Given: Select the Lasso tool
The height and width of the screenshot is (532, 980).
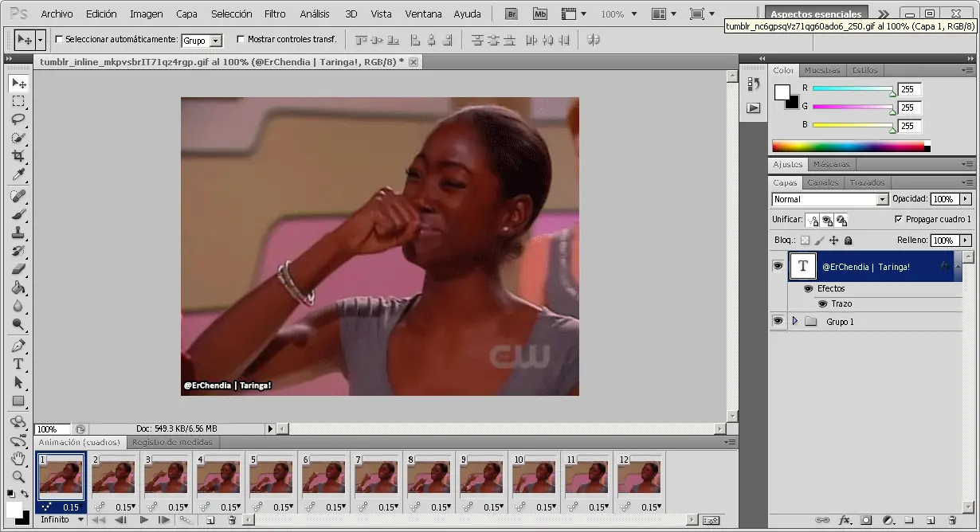Looking at the screenshot, I should (x=18, y=119).
